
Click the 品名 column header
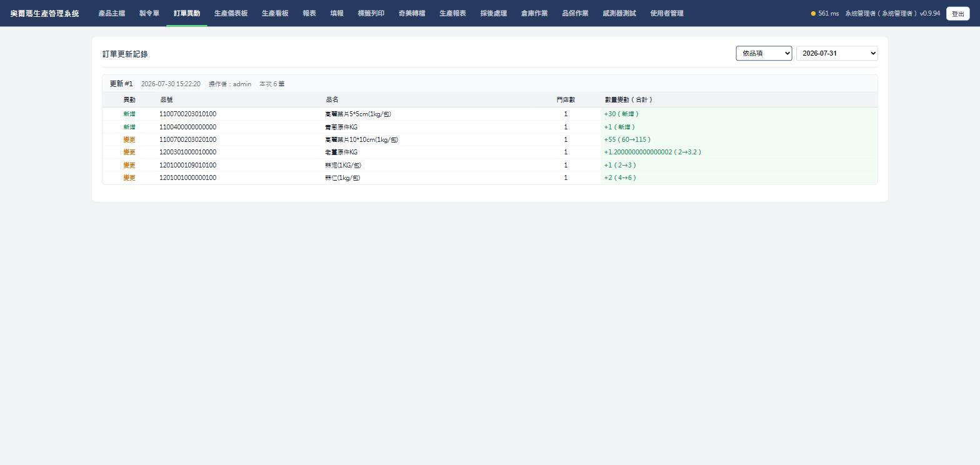pyautogui.click(x=332, y=100)
